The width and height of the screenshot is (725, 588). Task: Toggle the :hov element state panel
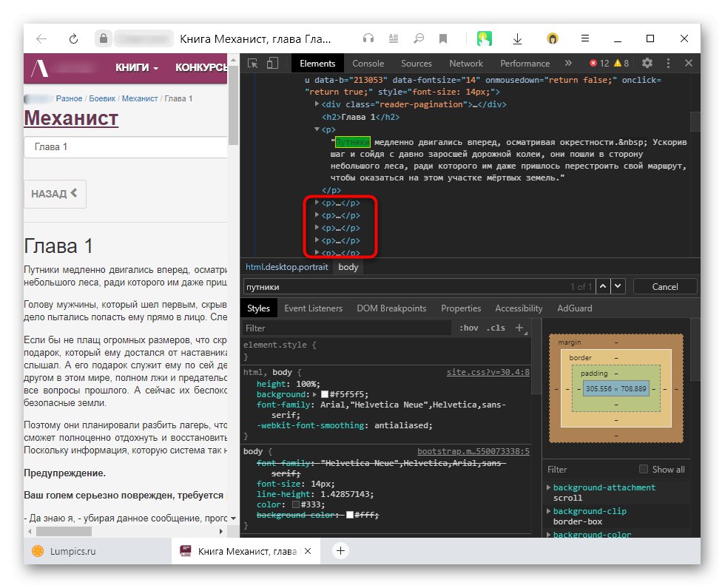point(468,328)
